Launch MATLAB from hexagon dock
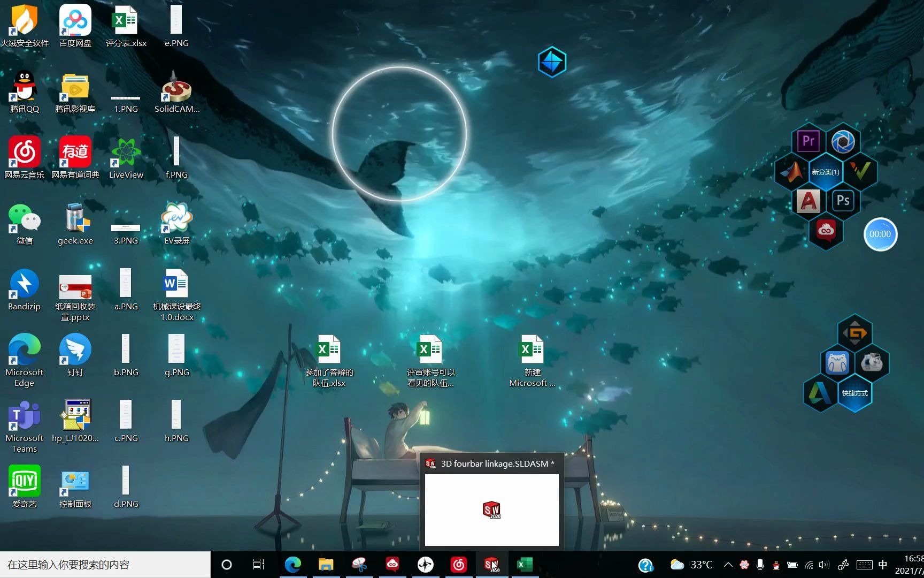The image size is (924, 578). tap(792, 171)
